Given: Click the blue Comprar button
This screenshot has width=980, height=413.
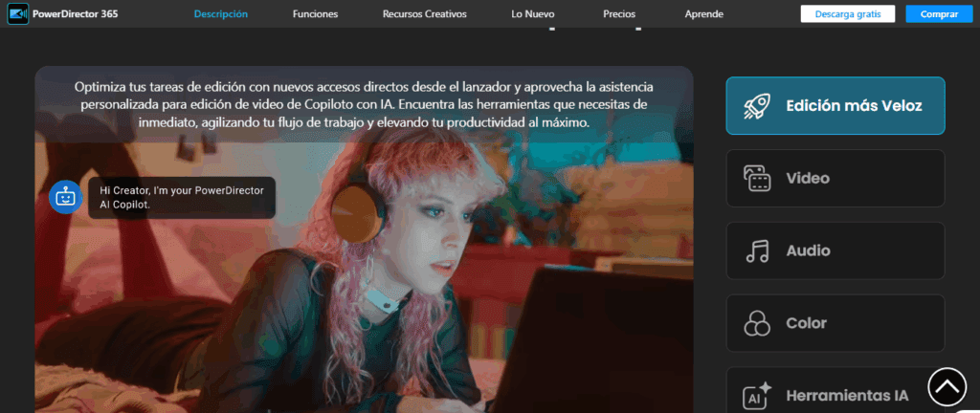Looking at the screenshot, I should [939, 13].
